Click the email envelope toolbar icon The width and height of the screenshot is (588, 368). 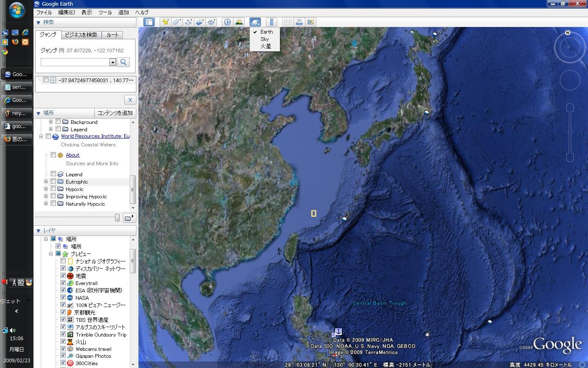(288, 22)
